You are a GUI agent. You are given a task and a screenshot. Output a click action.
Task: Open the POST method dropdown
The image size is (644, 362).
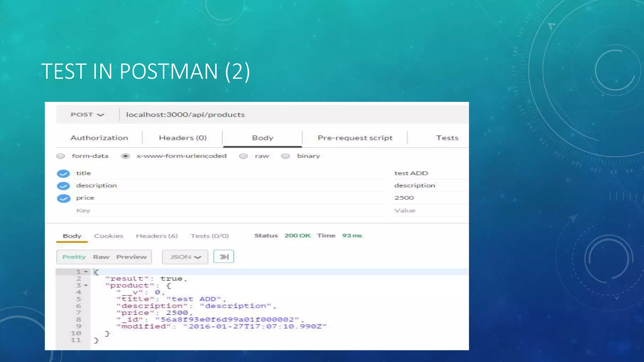point(87,115)
